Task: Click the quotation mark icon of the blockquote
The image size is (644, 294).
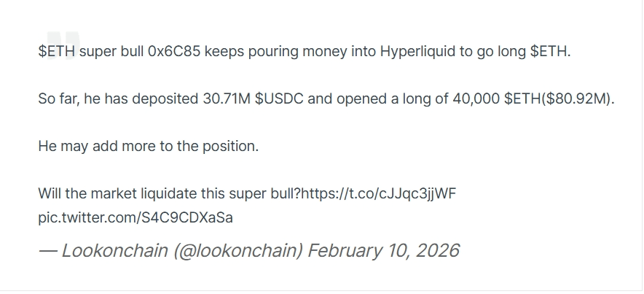Action: (x=63, y=42)
